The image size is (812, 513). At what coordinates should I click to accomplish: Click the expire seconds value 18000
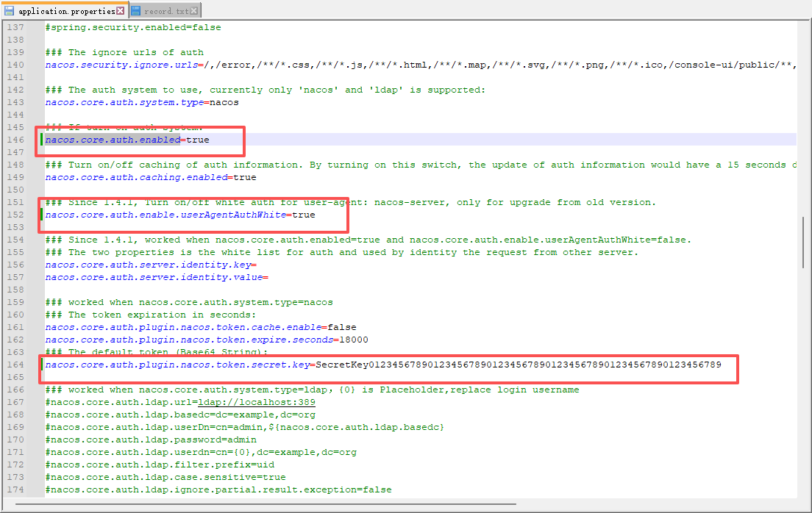tap(354, 340)
